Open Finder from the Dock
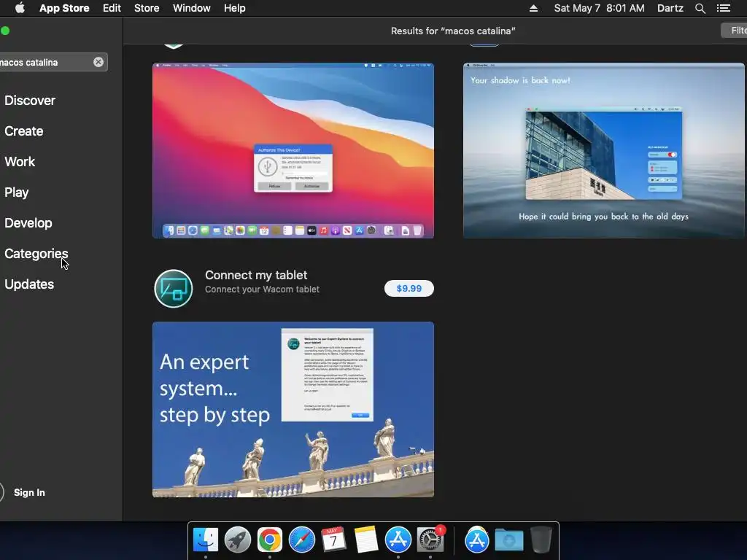This screenshot has height=560, width=747. point(205,540)
